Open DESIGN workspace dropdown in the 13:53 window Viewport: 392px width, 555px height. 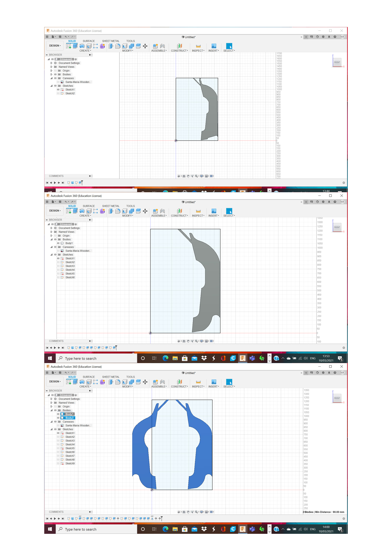click(x=55, y=210)
